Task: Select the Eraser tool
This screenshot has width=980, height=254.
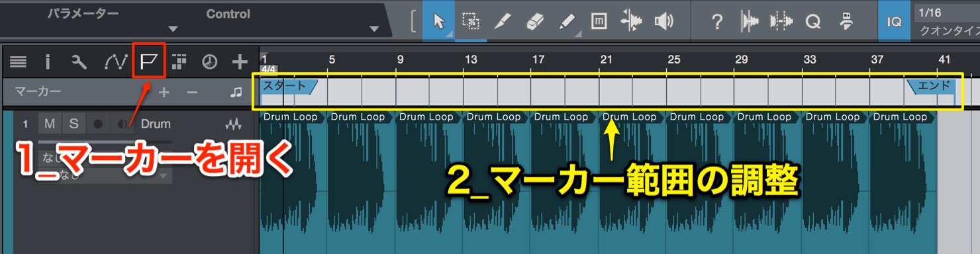Action: [534, 22]
